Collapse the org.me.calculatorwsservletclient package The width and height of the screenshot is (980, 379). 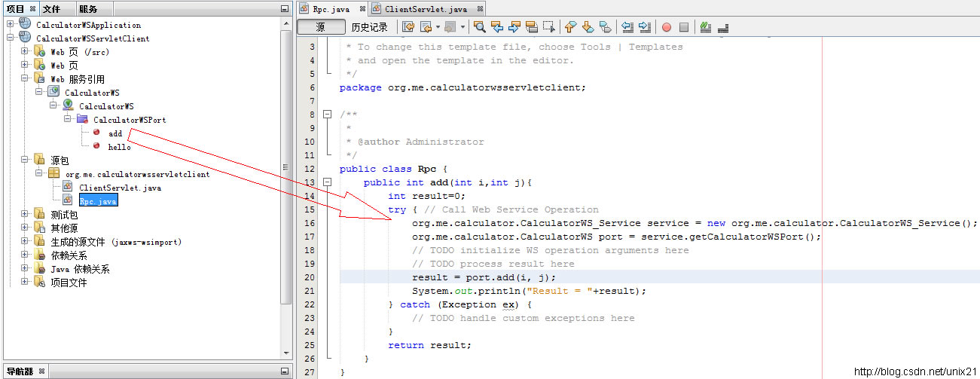(x=38, y=174)
